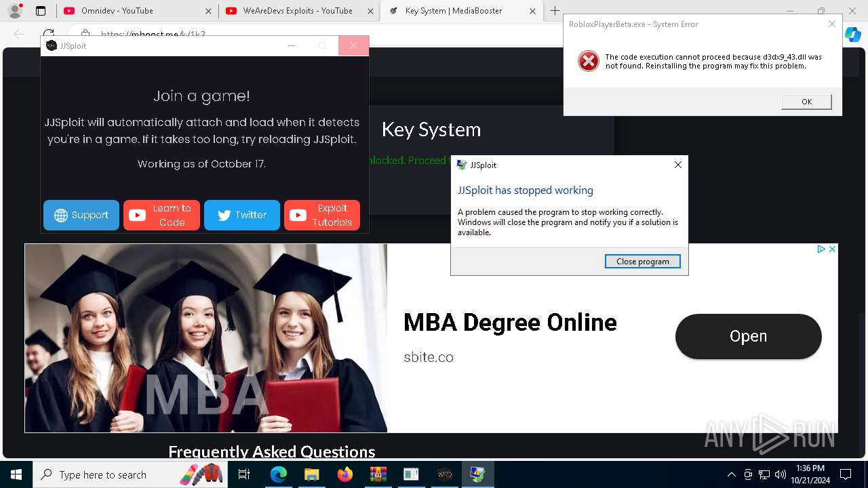The image size is (868, 488).
Task: Click the search highlights sneaker and jacket icon
Action: coord(201,474)
